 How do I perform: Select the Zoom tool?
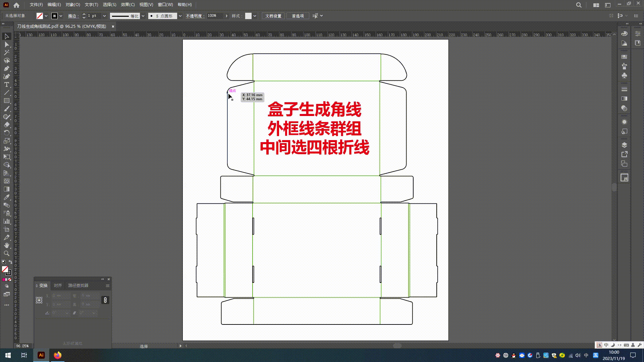click(x=7, y=253)
